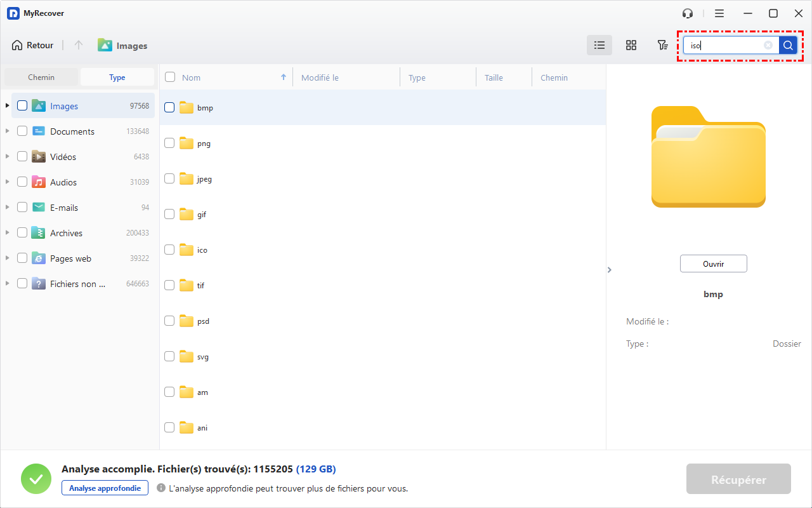812x508 pixels.
Task: Switch to list view
Action: (x=599, y=45)
